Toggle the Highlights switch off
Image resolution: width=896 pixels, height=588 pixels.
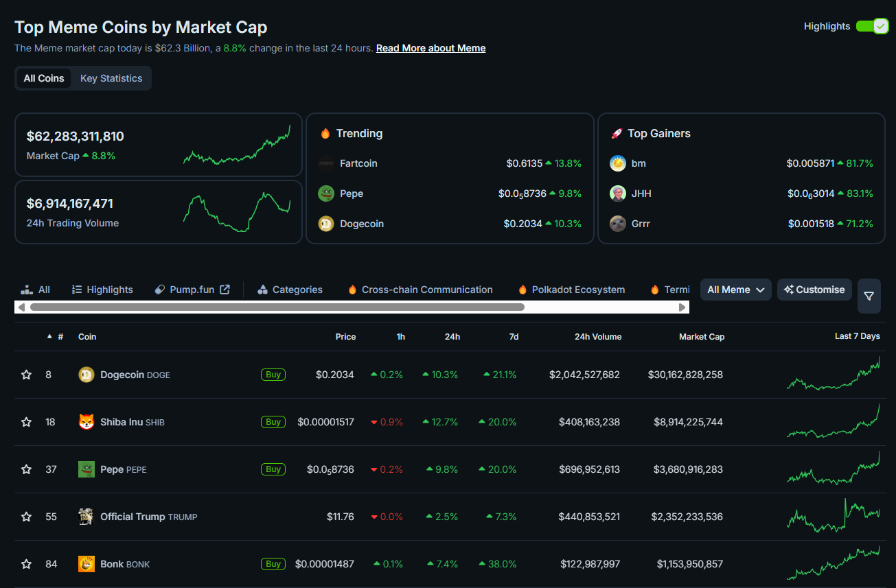[872, 26]
